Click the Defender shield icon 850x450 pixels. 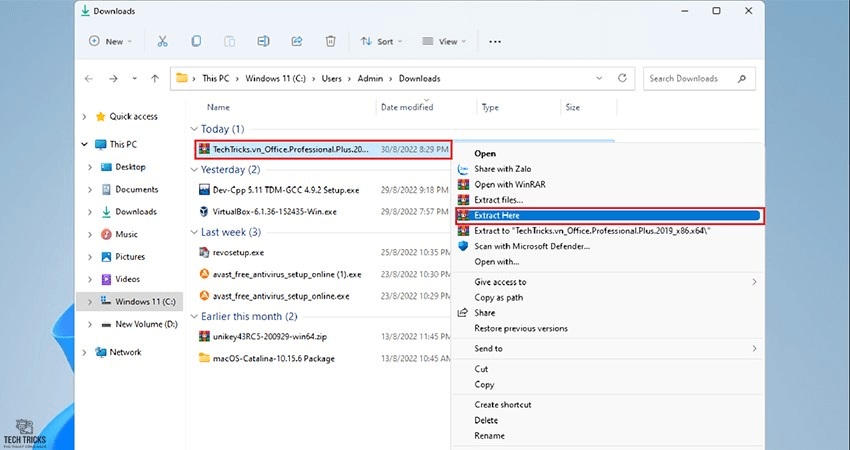coord(463,246)
